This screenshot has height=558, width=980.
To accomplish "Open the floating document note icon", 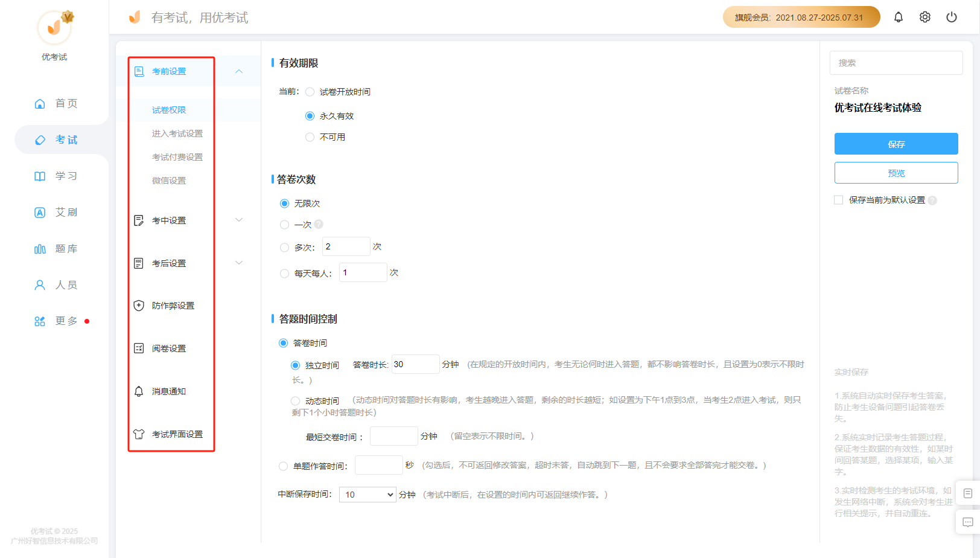I will 968,493.
